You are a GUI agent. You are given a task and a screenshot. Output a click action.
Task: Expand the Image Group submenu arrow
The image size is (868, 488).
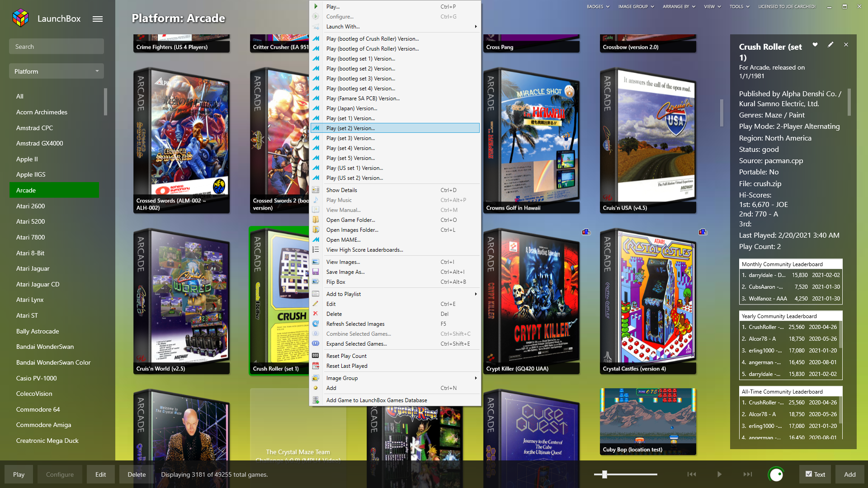coord(476,378)
